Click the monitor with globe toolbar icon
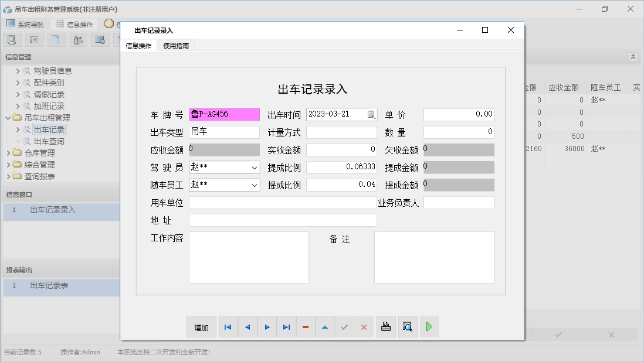 tap(100, 39)
